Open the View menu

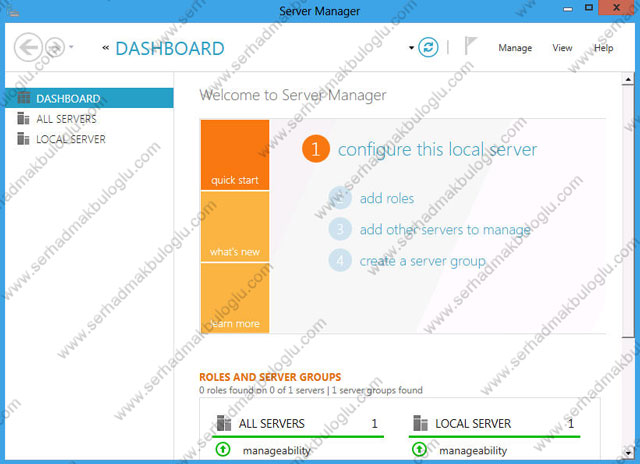[x=562, y=48]
